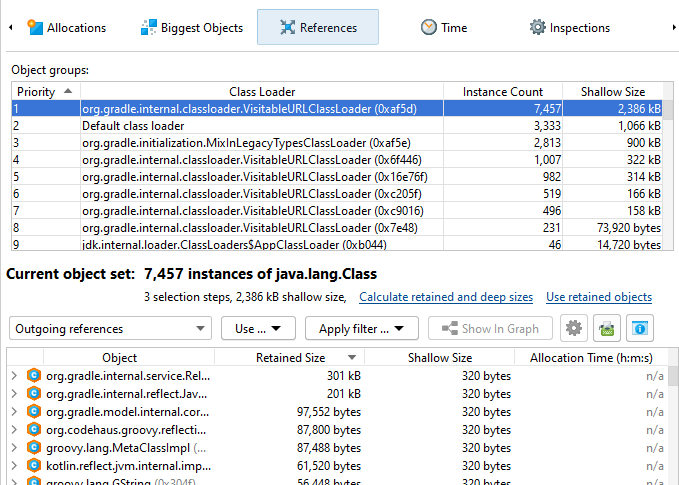The width and height of the screenshot is (679, 485).
Task: Expand the kotlin.reflect.jvm.internal.imp... node
Action: [14, 466]
